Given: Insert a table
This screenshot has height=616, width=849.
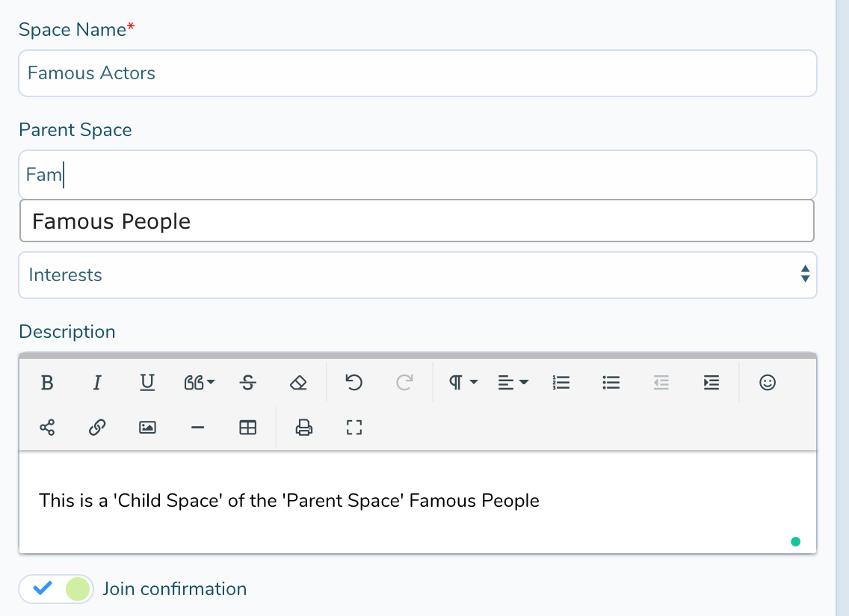Looking at the screenshot, I should (247, 428).
